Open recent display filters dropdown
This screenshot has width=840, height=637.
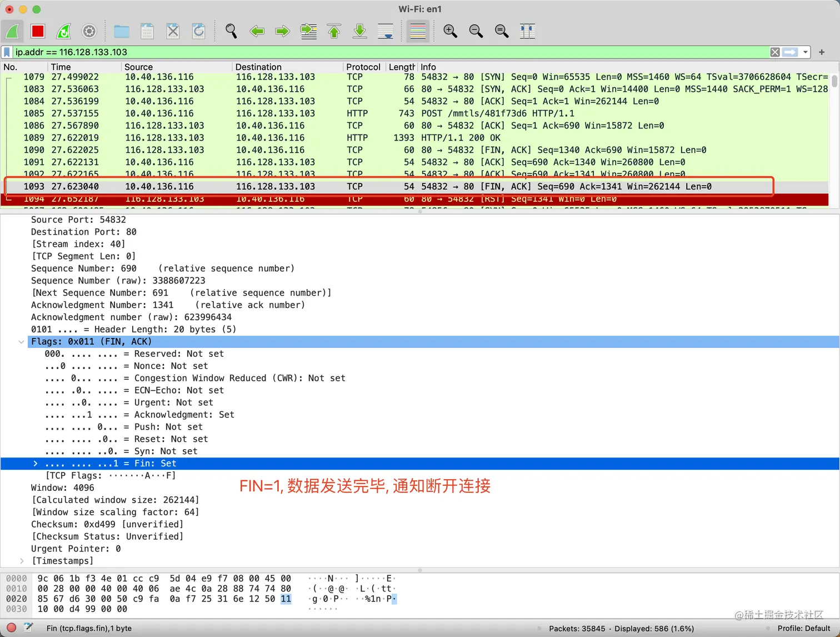(805, 52)
